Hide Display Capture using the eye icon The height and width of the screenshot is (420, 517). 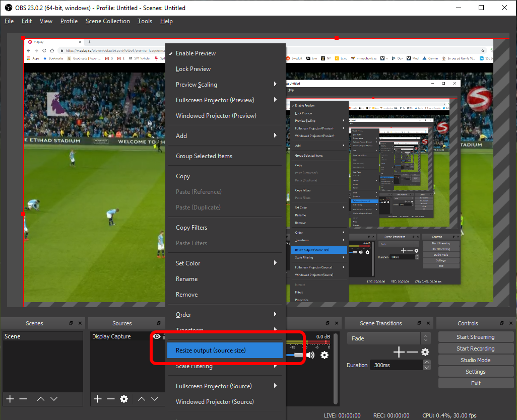(x=157, y=336)
